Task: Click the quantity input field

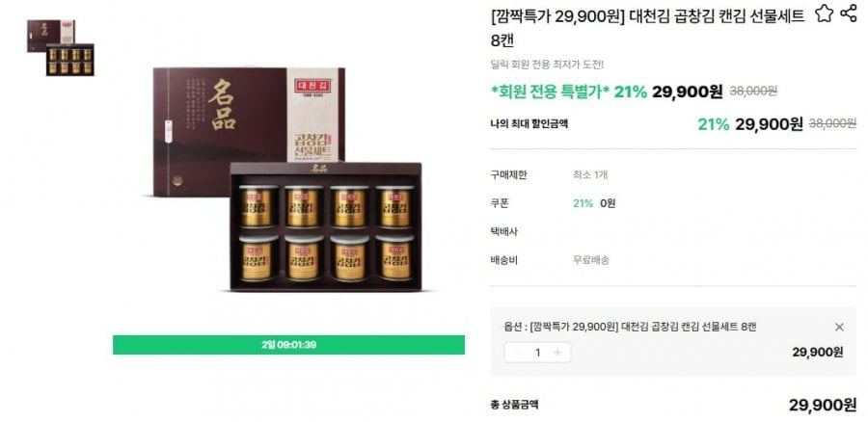Action: coord(537,353)
